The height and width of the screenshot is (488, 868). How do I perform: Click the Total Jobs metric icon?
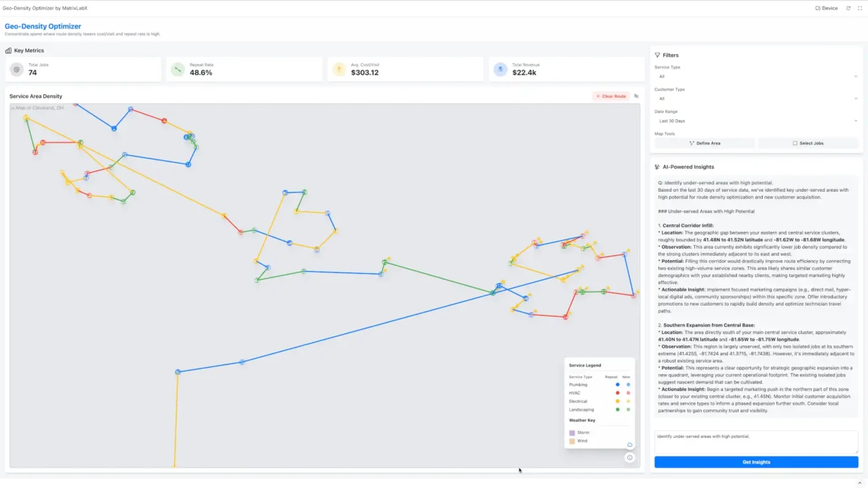[x=17, y=69]
